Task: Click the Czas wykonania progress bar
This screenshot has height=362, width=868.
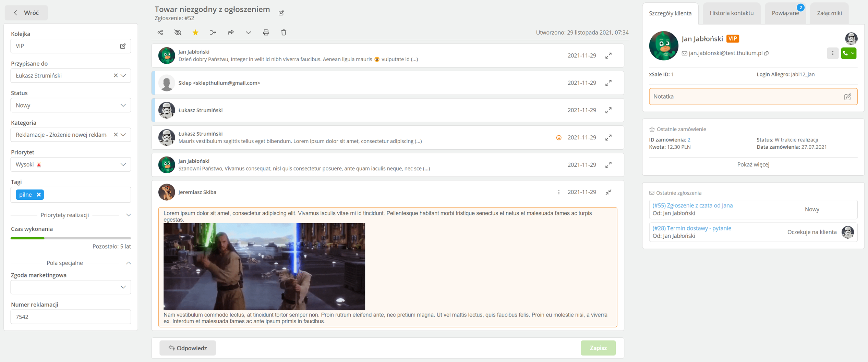Action: pyautogui.click(x=71, y=238)
